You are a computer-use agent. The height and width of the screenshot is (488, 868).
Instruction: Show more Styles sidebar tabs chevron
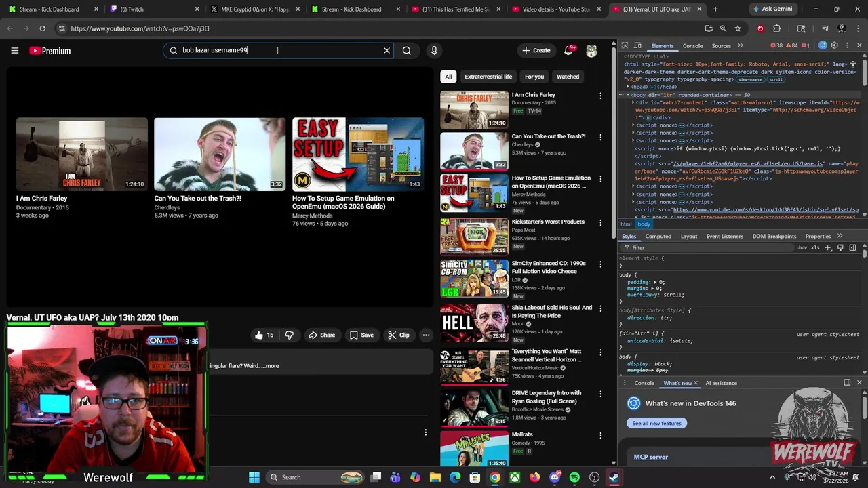[840, 236]
